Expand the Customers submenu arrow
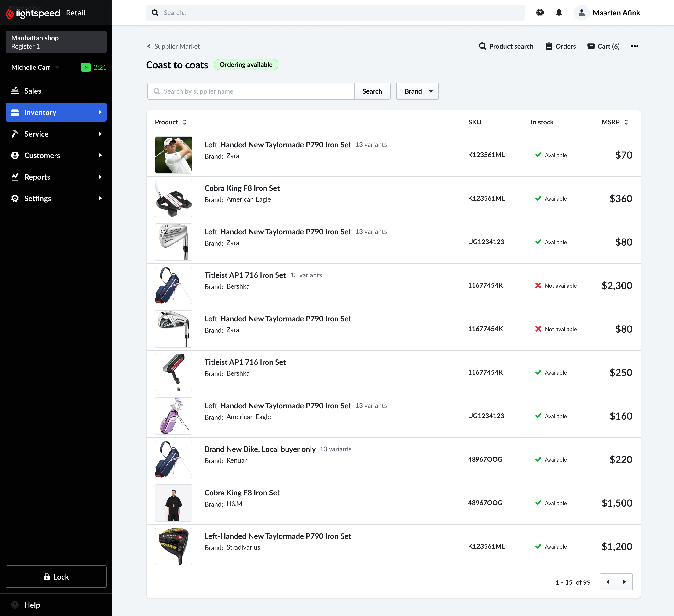674x616 pixels. click(x=100, y=155)
